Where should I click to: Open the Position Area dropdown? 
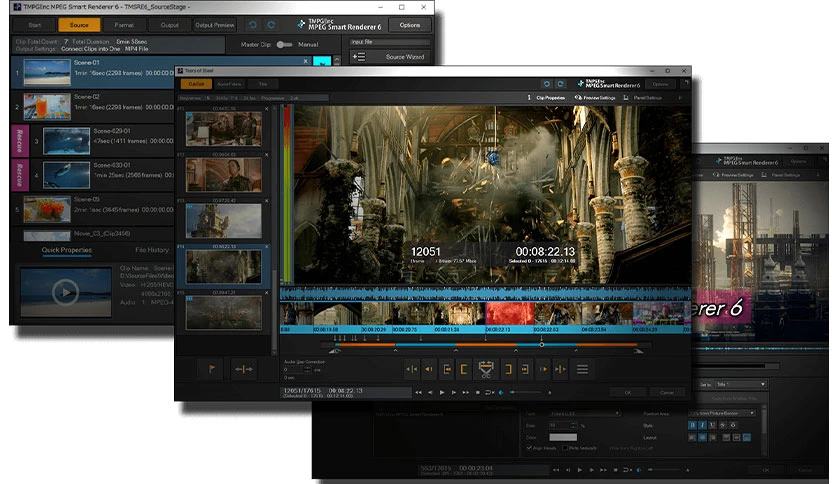point(722,413)
